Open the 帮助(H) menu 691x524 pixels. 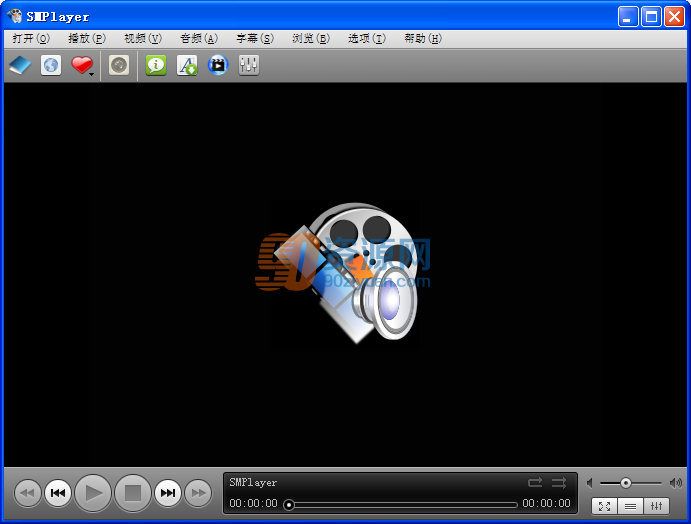point(423,39)
